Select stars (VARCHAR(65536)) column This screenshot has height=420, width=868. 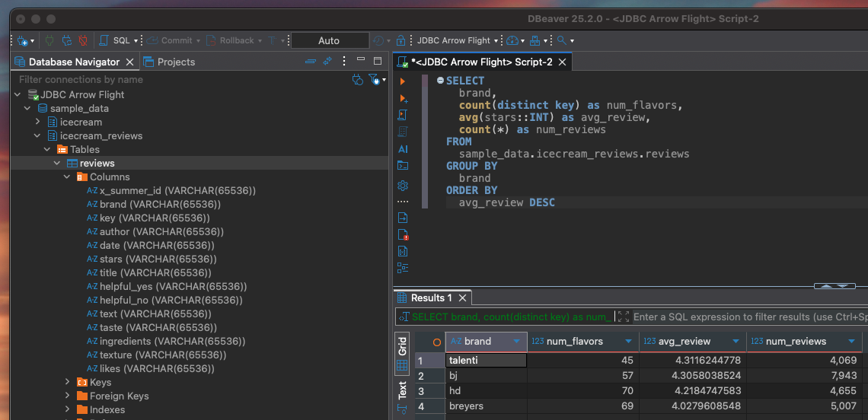pos(152,259)
